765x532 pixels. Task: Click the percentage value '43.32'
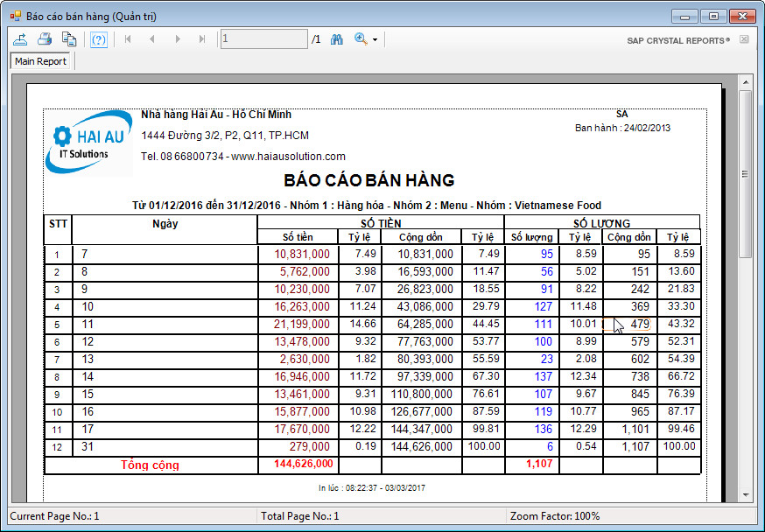point(681,324)
